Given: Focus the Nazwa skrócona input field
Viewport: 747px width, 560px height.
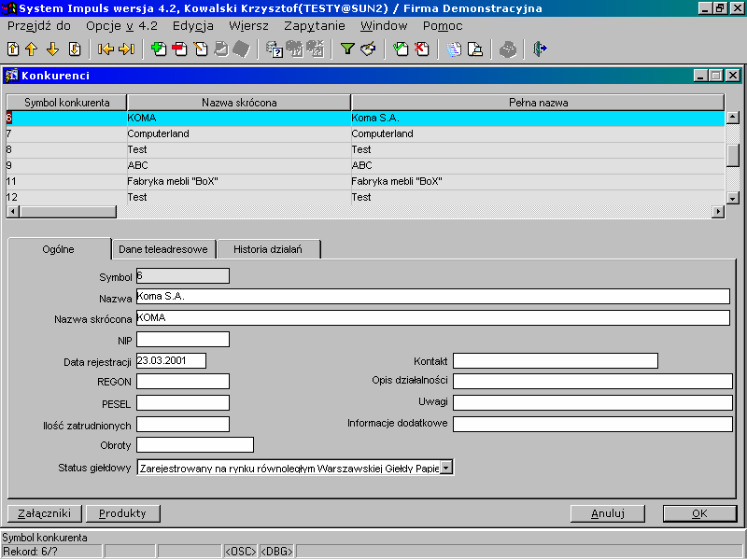Looking at the screenshot, I should 433,317.
